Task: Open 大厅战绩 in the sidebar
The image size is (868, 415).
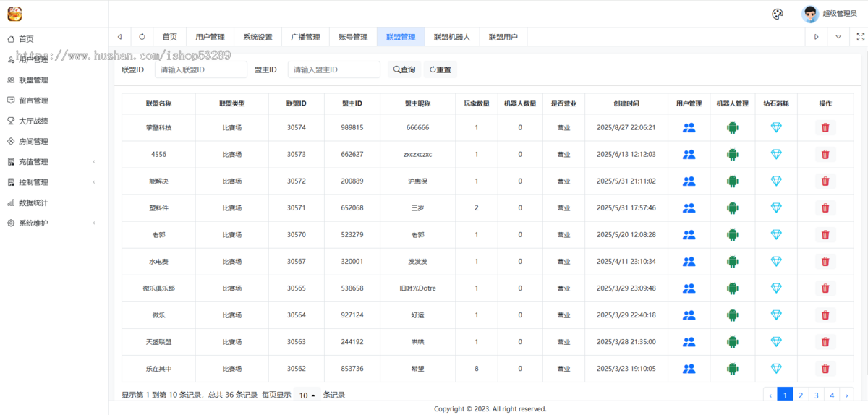Action: [54, 121]
